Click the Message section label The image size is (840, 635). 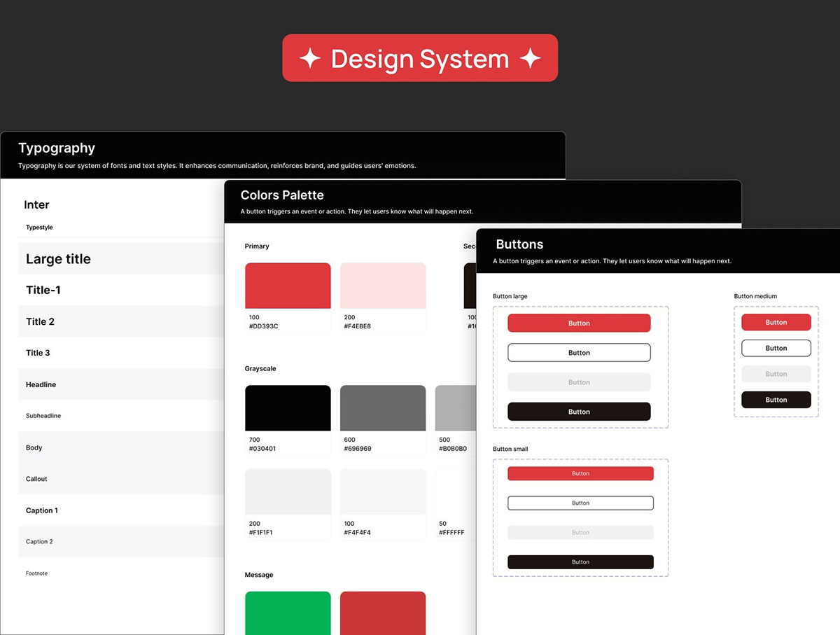pyautogui.click(x=259, y=575)
